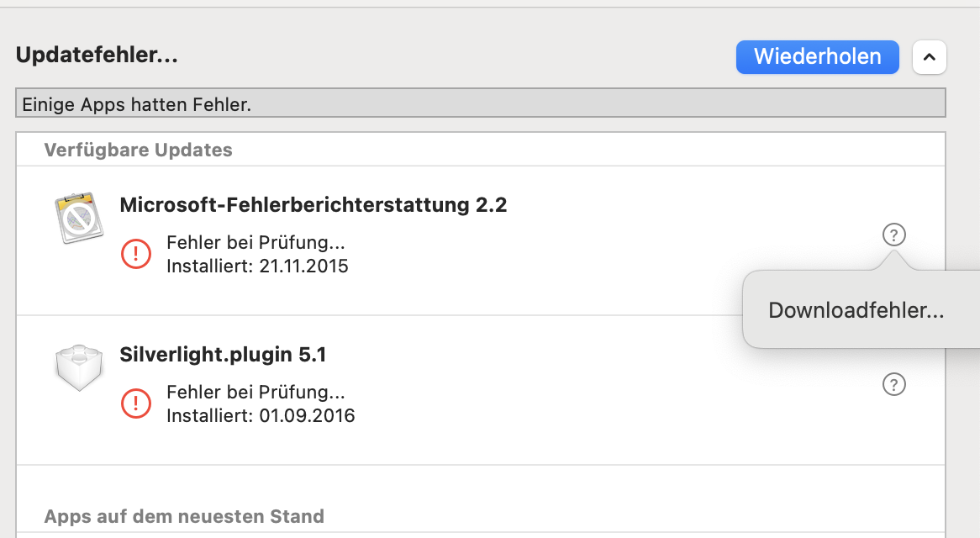Click the 'Apps auf dem neuesten Stand' header

(184, 516)
